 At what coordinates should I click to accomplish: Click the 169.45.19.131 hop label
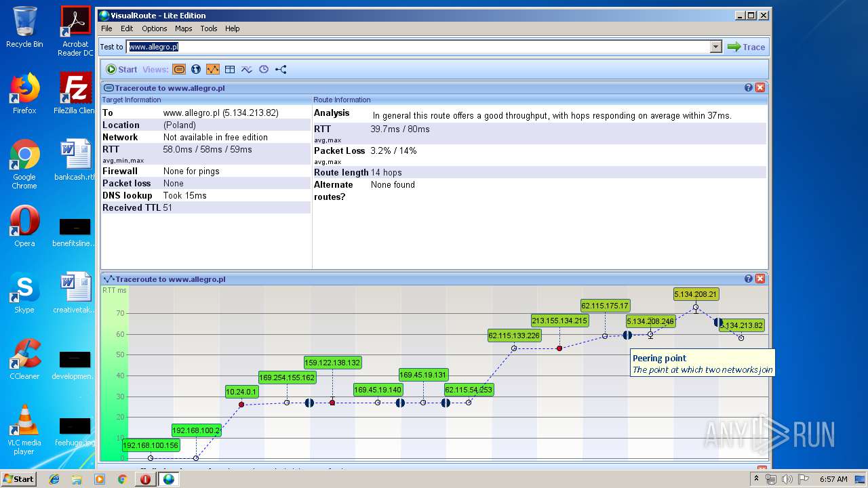[423, 375]
